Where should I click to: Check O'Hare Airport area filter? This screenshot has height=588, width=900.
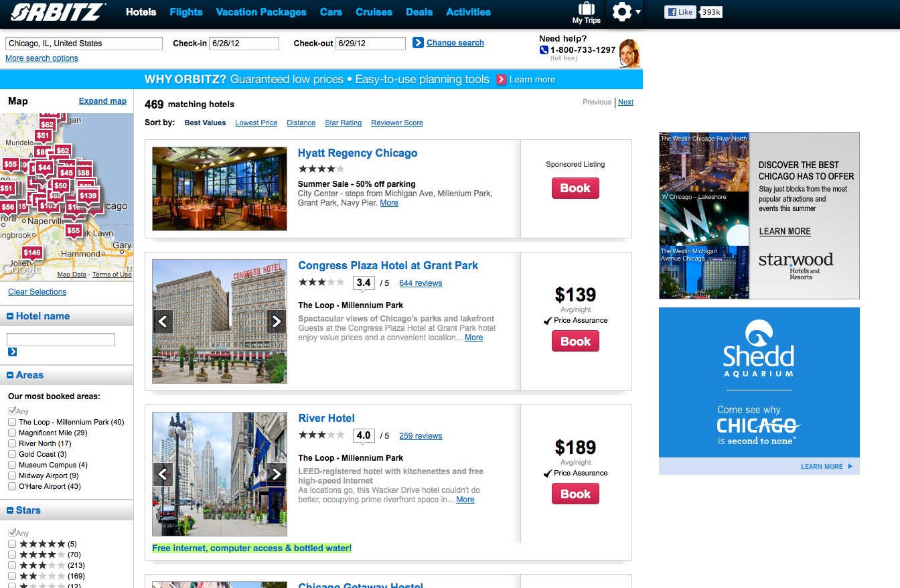[x=12, y=486]
